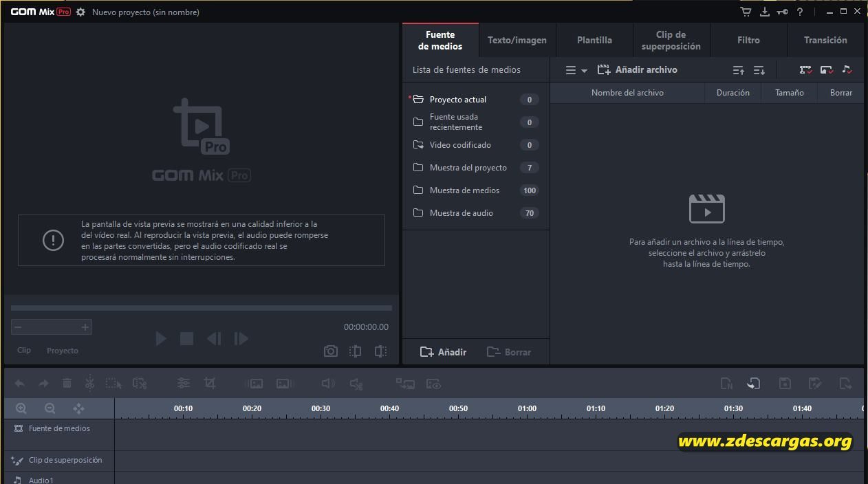
Task: Click the preview zoom minus-plus slider
Action: tap(52, 327)
